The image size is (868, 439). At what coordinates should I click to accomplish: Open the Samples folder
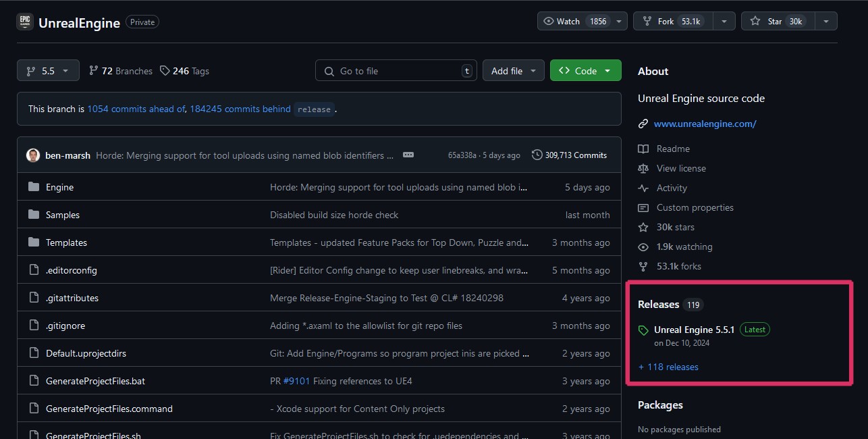click(x=62, y=215)
